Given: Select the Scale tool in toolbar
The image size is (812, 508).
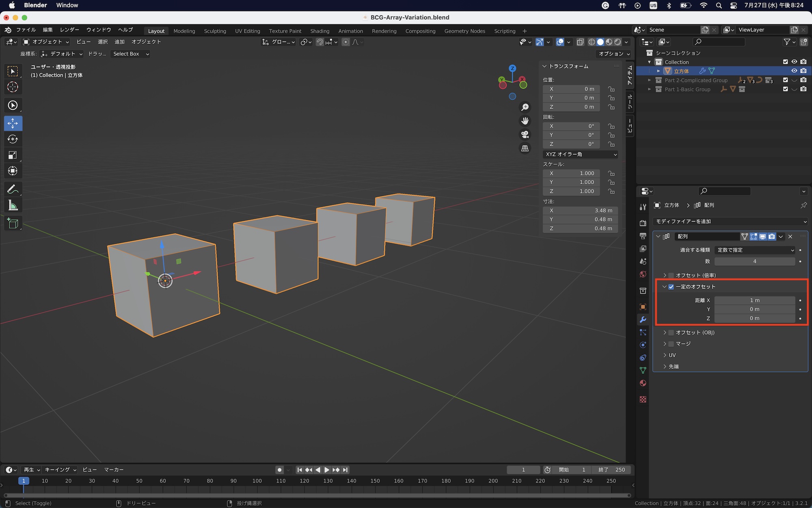Looking at the screenshot, I should point(13,155).
